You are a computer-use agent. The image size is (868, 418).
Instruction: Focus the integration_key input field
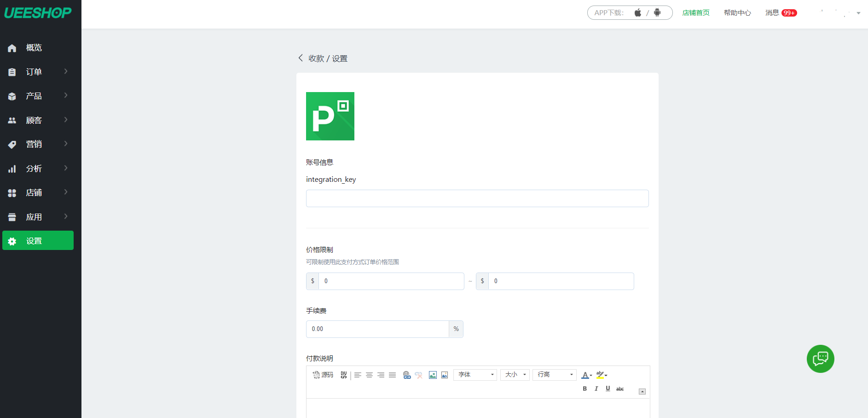tap(477, 198)
